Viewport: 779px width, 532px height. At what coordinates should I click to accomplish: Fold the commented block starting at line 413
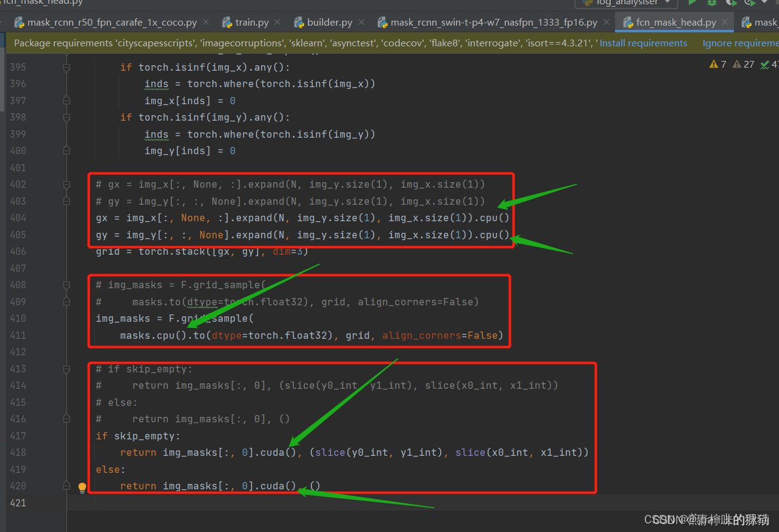(x=67, y=369)
